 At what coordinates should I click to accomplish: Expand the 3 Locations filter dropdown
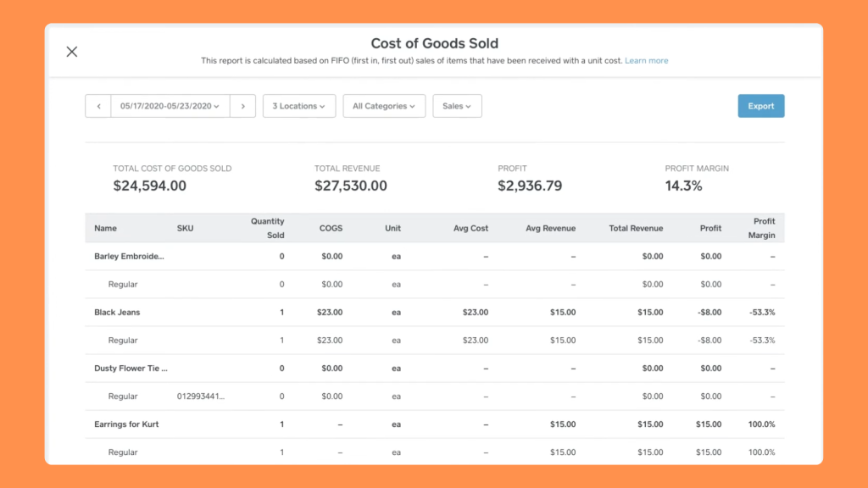(299, 106)
